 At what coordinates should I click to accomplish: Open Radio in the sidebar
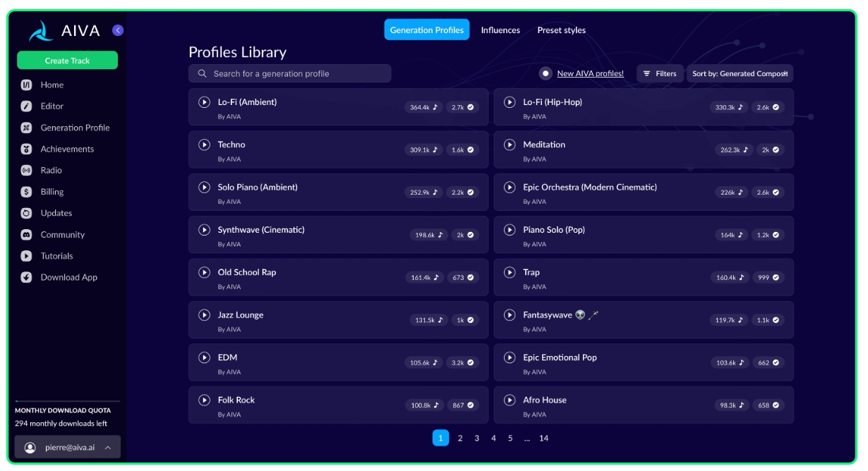point(52,171)
